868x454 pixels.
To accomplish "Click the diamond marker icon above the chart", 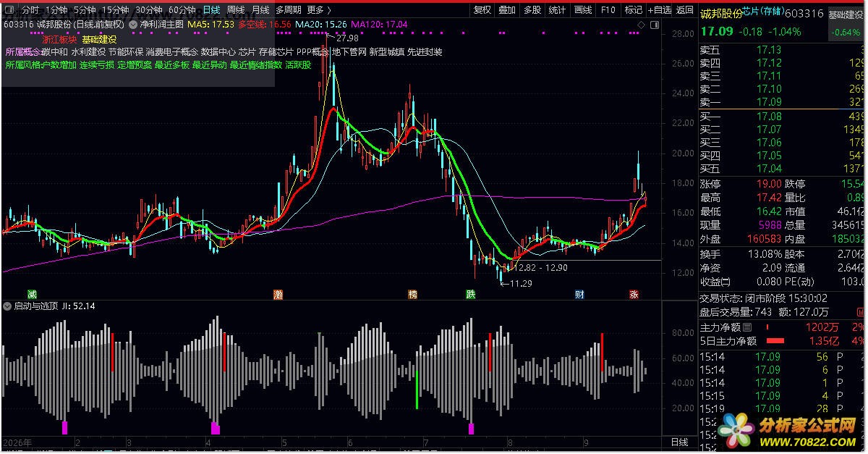I will pyautogui.click(x=641, y=25).
